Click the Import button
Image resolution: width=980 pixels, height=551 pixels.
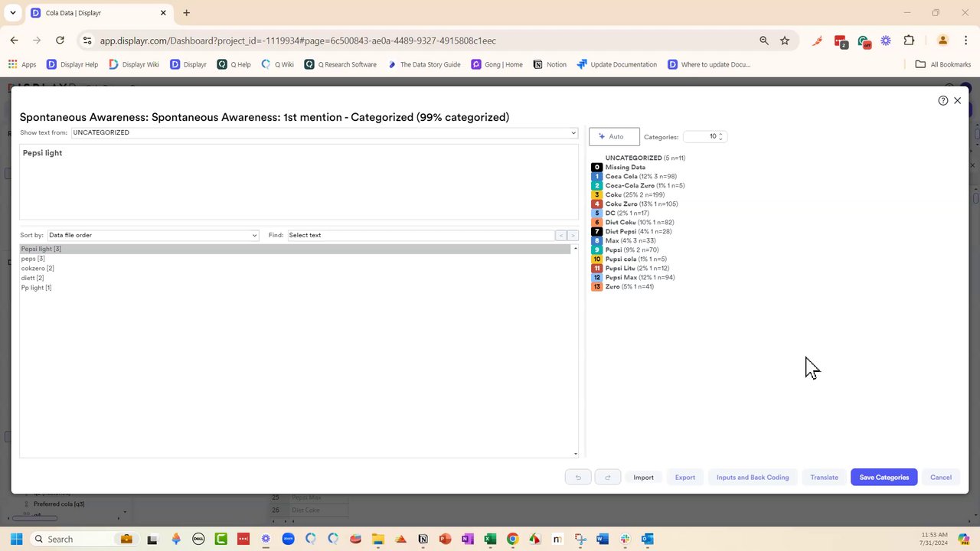pos(643,478)
